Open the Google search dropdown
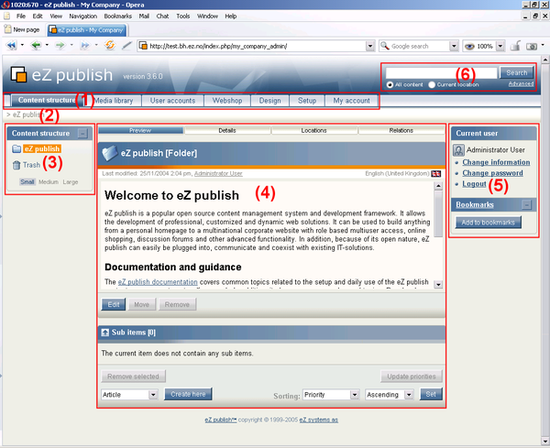Screen dimensions: 550x448 pyautogui.click(x=454, y=46)
